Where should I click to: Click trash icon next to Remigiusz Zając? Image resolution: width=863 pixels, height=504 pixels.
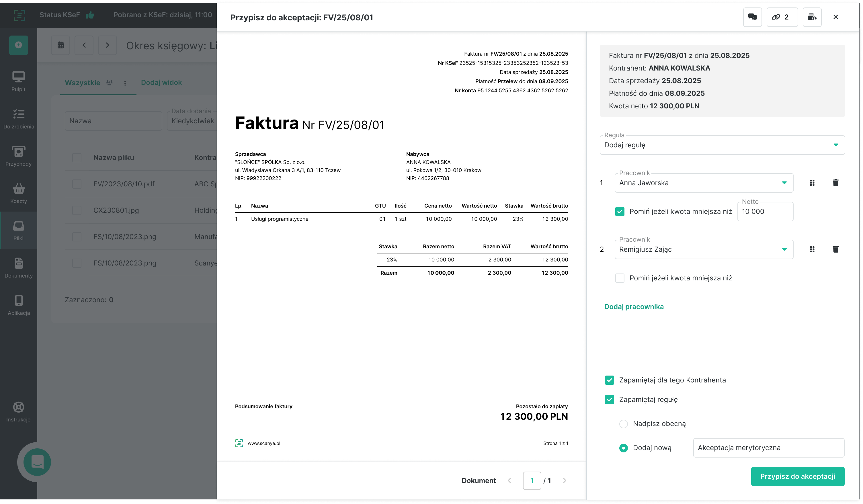[x=835, y=249]
